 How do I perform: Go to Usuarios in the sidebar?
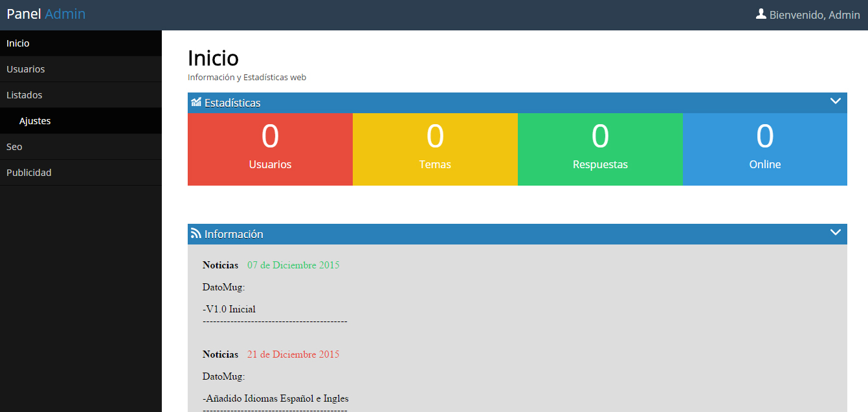coord(26,69)
